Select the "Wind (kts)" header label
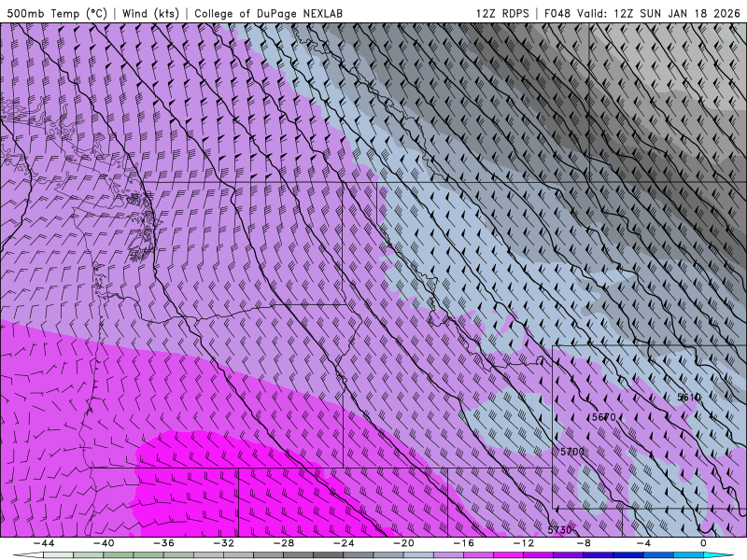 [x=150, y=13]
